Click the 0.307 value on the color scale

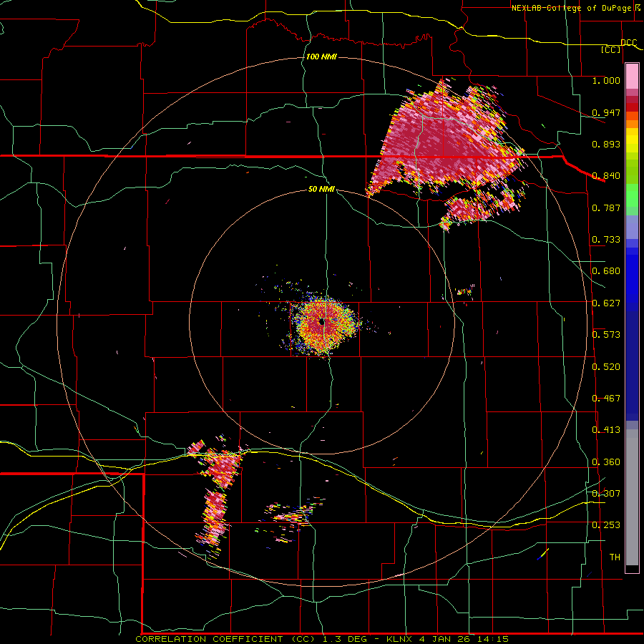[x=606, y=493]
